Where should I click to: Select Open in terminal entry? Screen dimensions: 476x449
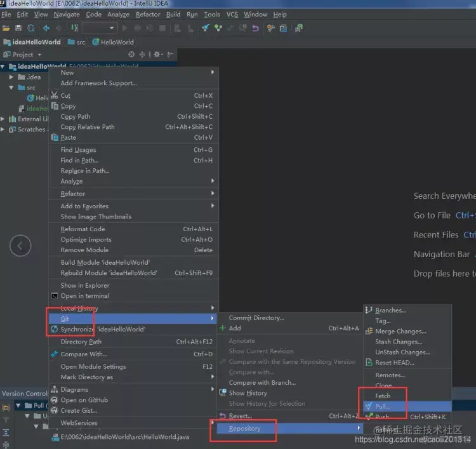click(x=133, y=296)
